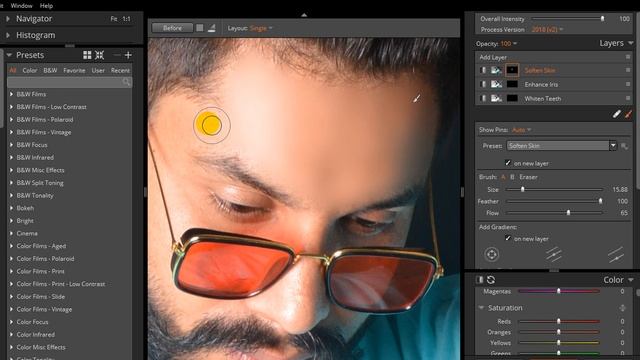Open the Color panel menu arrow
Screen dimensions: 640x360
point(631,280)
